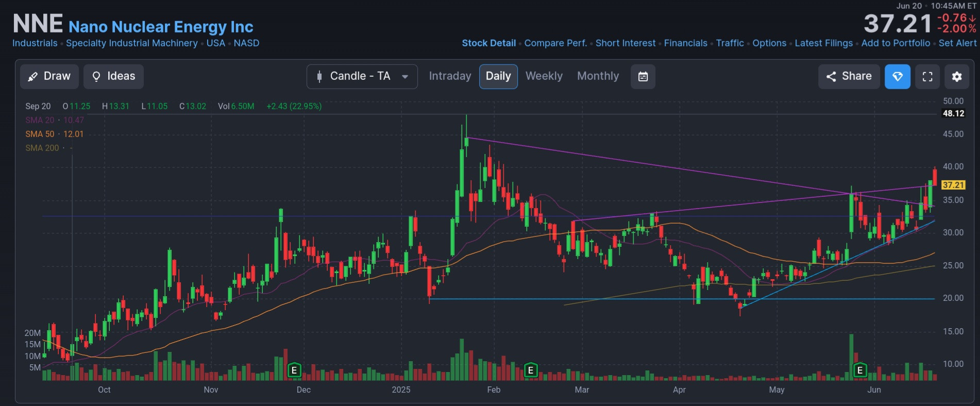Open the calendar date range picker
The width and height of the screenshot is (980, 406).
(643, 76)
